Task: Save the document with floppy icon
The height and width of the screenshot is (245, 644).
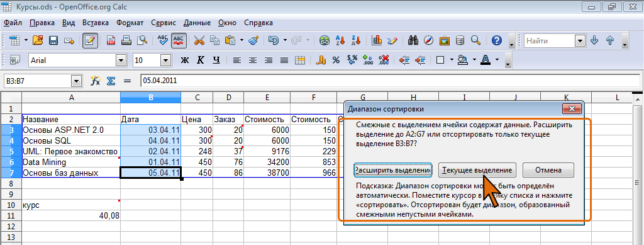Action: (x=53, y=40)
